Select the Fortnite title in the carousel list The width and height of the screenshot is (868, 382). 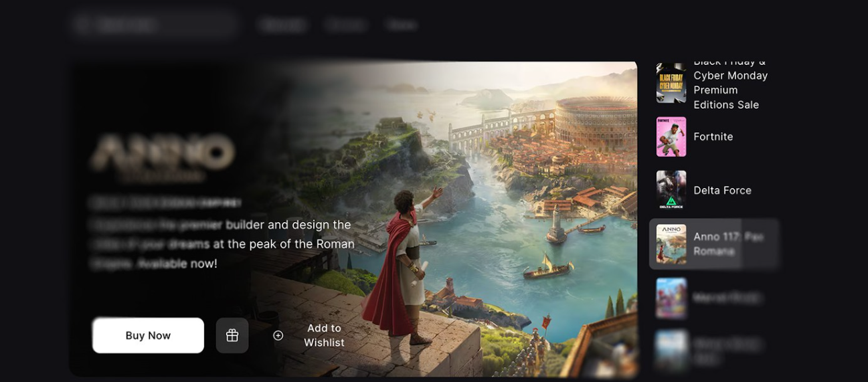(x=713, y=136)
